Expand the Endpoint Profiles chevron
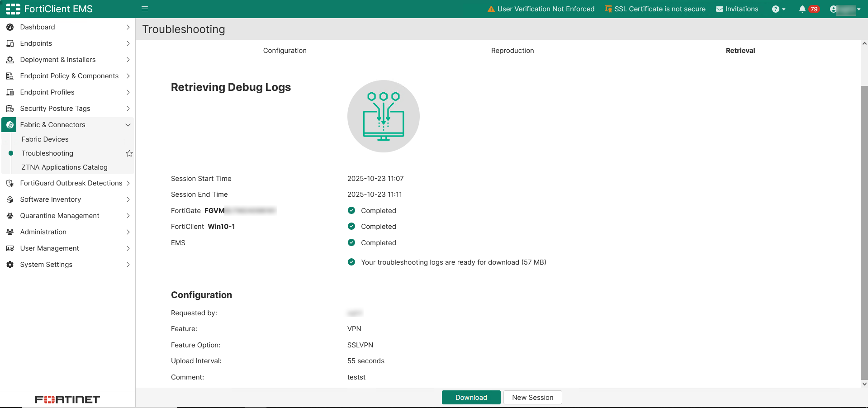 128,92
